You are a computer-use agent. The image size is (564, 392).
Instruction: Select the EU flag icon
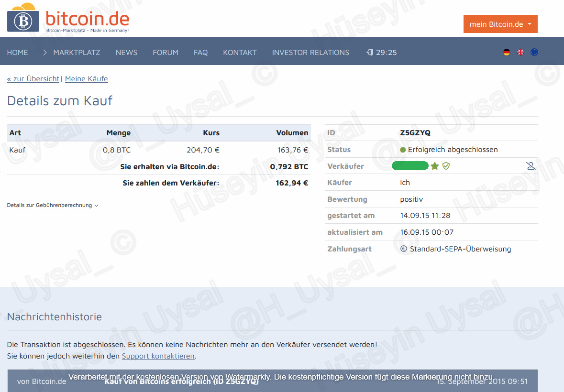[534, 53]
